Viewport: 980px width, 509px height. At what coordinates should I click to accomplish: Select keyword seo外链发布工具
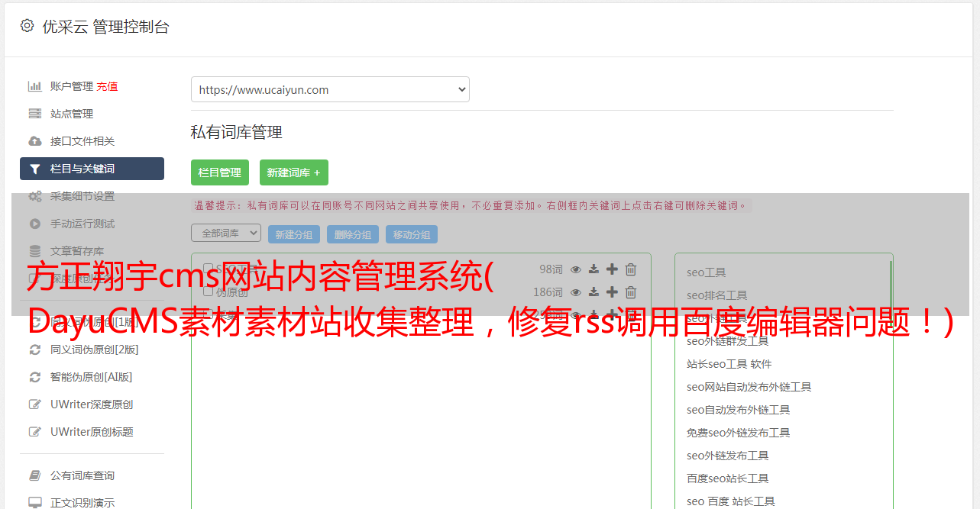click(727, 456)
